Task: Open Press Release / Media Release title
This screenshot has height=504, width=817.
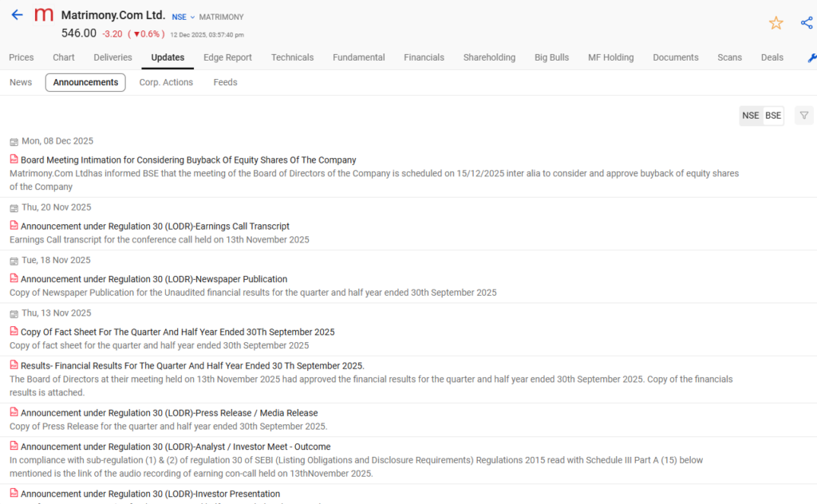Action: 169,413
